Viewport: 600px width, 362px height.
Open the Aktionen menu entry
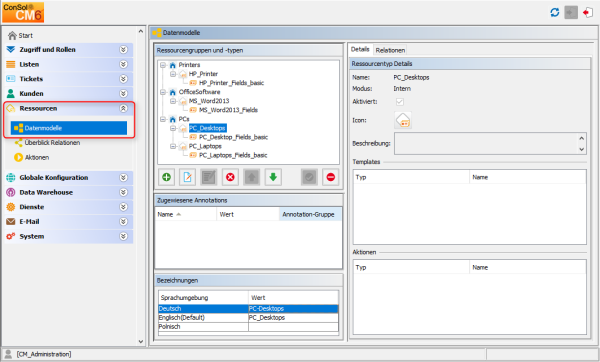click(x=37, y=157)
